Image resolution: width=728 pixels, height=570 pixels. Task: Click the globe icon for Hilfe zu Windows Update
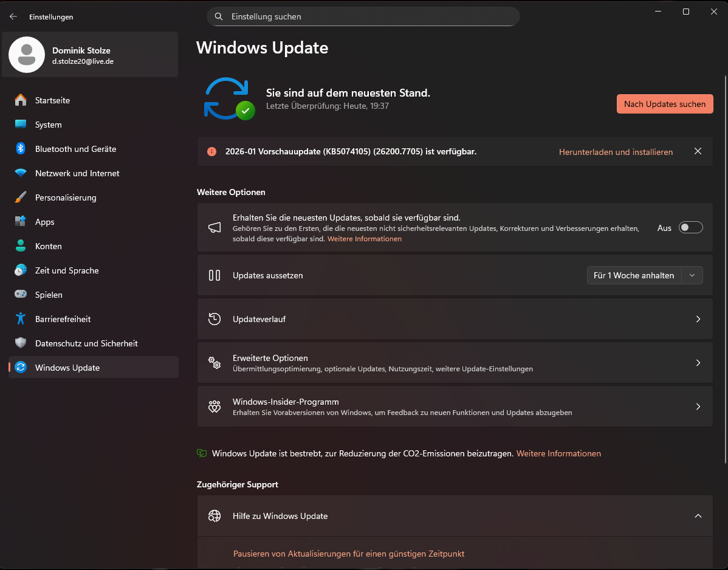(215, 516)
